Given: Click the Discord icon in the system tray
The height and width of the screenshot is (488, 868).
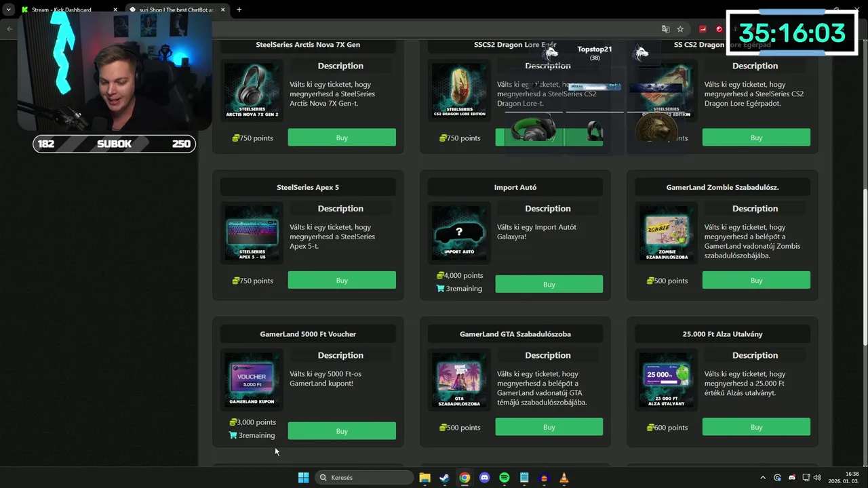Looking at the screenshot, I should [791, 477].
